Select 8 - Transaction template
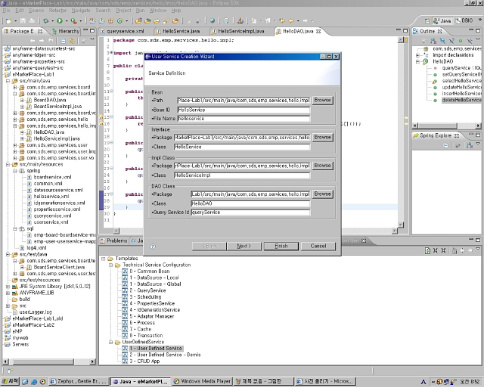 (146, 335)
